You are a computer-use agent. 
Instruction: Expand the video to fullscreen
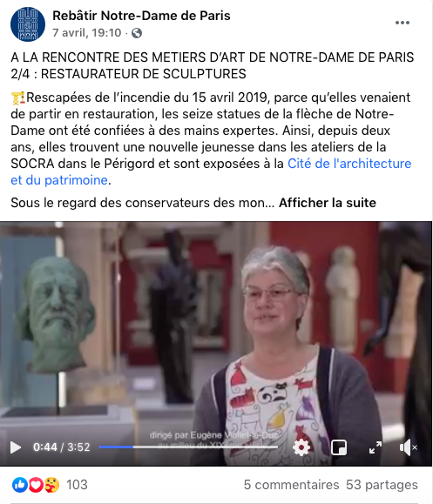coord(375,447)
